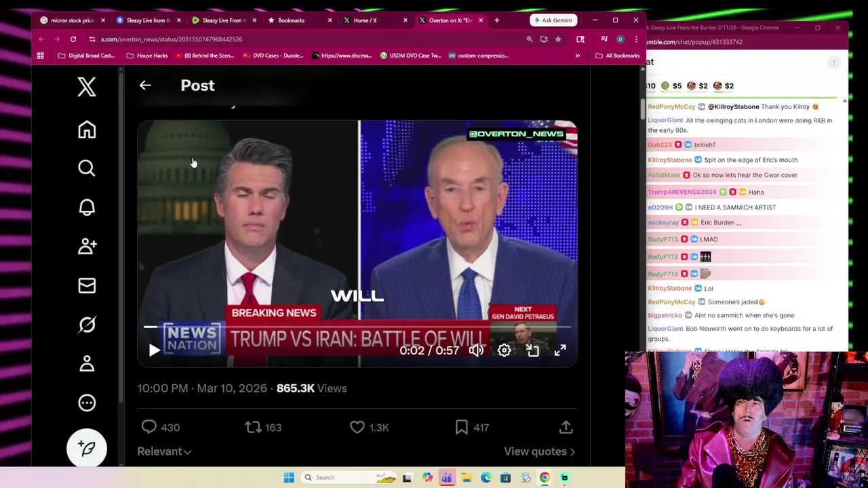Open Profile person icon in sidebar
Screen dimensions: 868x488
click(x=87, y=364)
